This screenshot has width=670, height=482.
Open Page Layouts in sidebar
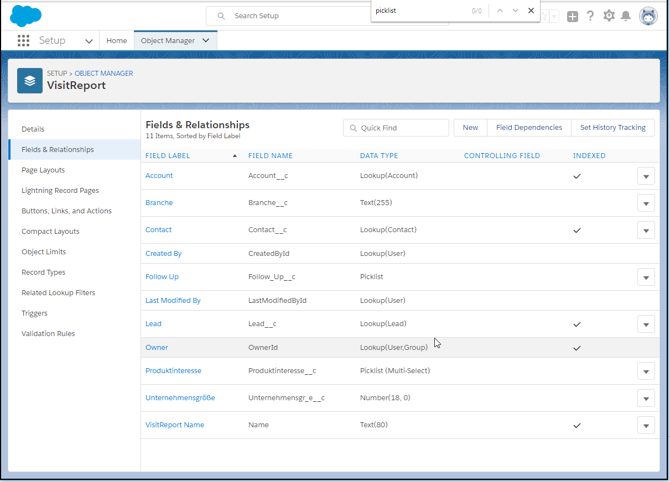click(43, 170)
